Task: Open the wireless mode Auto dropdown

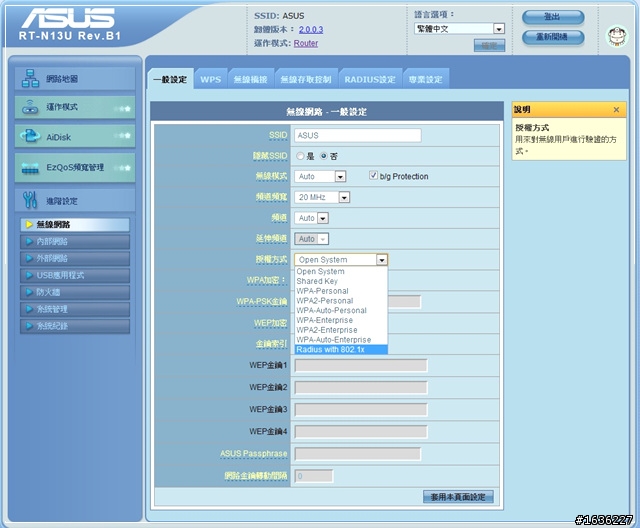Action: pyautogui.click(x=320, y=176)
